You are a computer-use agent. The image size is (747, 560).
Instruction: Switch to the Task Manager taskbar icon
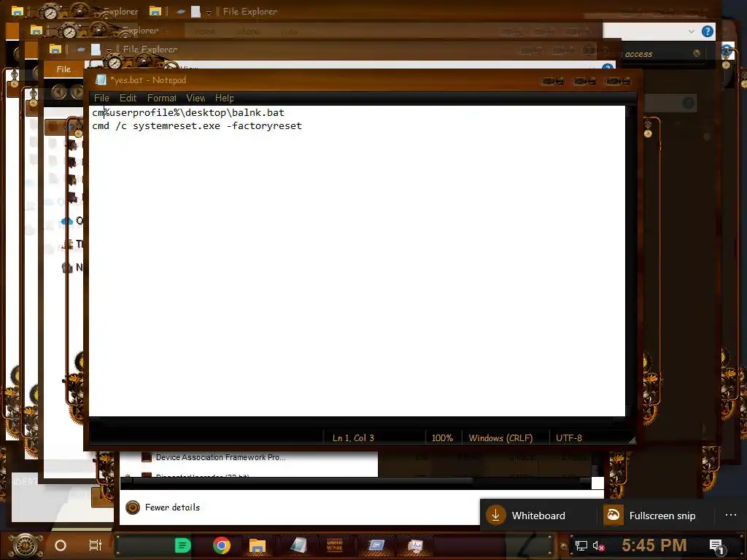pyautogui.click(x=415, y=545)
